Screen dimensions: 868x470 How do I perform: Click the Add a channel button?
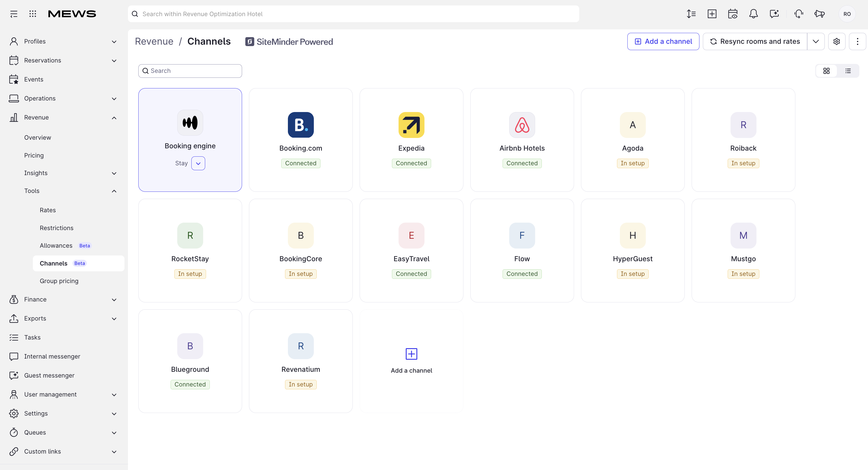click(663, 41)
